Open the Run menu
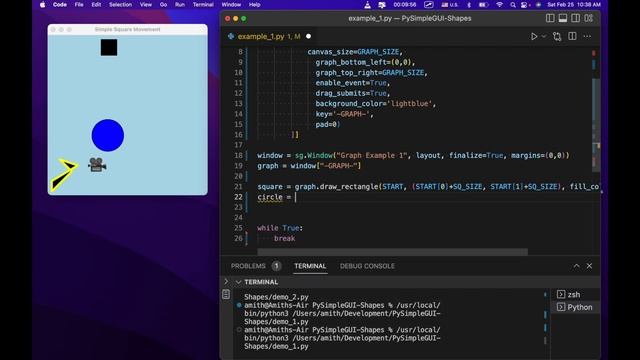640x360 pixels. [180, 5]
